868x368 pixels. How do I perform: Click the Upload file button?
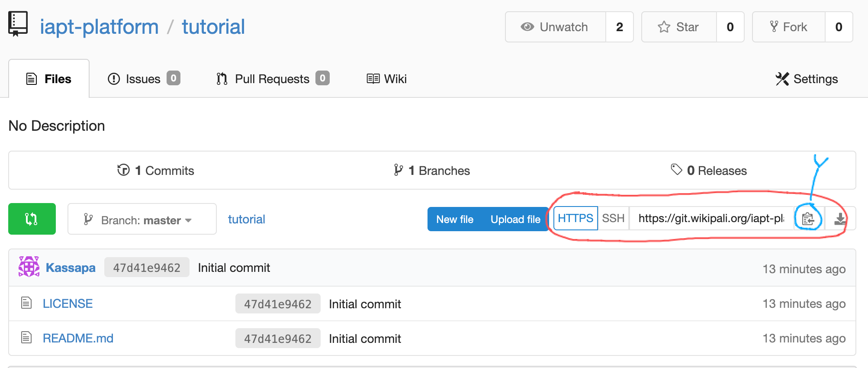[515, 220]
